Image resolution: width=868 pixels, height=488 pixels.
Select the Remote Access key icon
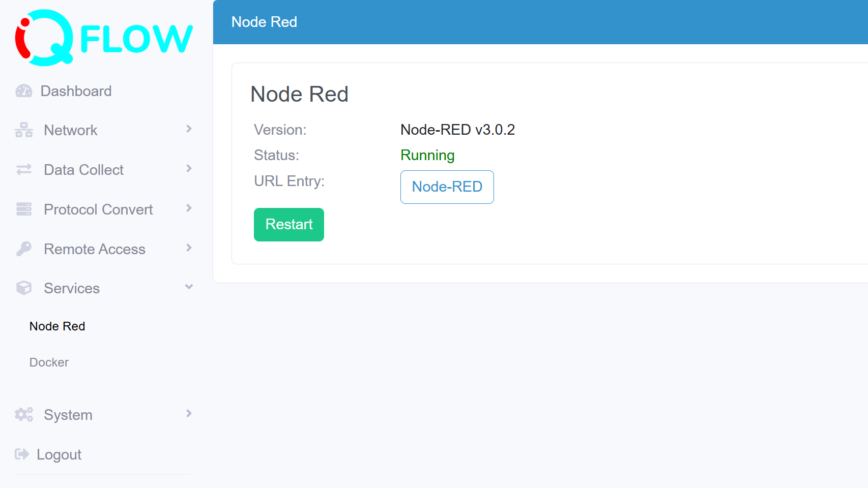pyautogui.click(x=23, y=249)
